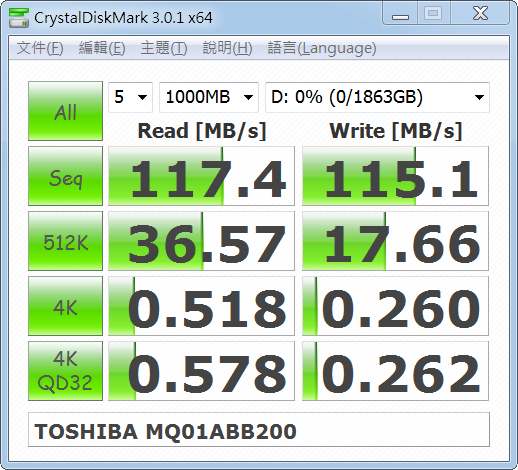Click the Seq read result 117.4
This screenshot has height=470, width=518.
click(201, 176)
